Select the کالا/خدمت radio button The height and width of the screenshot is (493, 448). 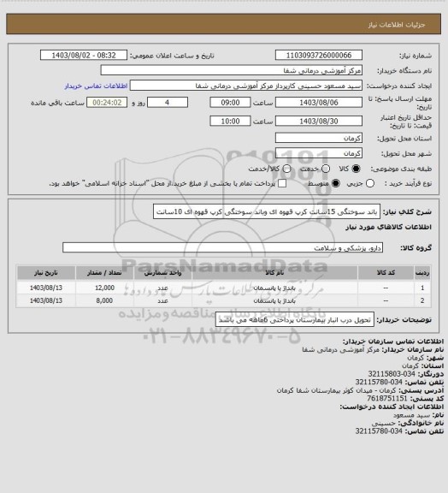[x=286, y=169]
